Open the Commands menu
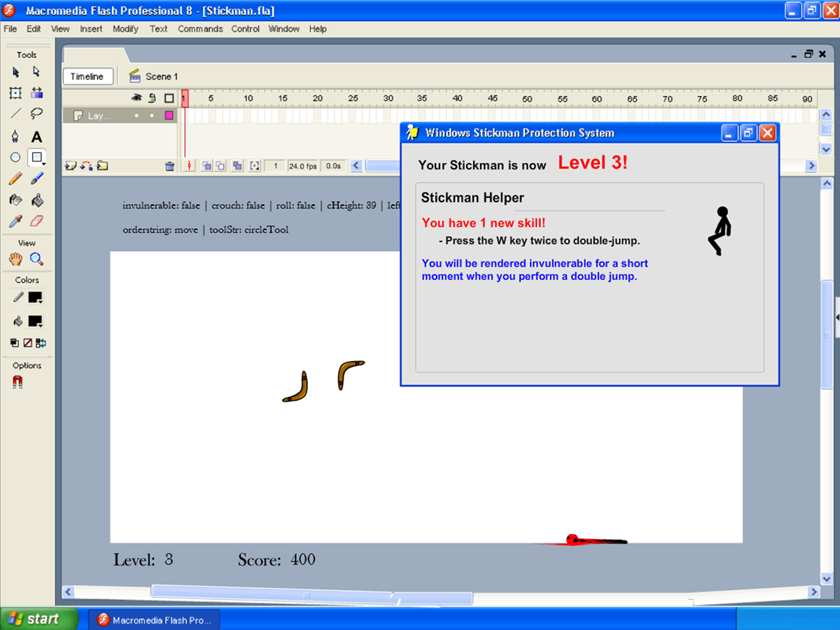The width and height of the screenshot is (840, 630). point(200,29)
